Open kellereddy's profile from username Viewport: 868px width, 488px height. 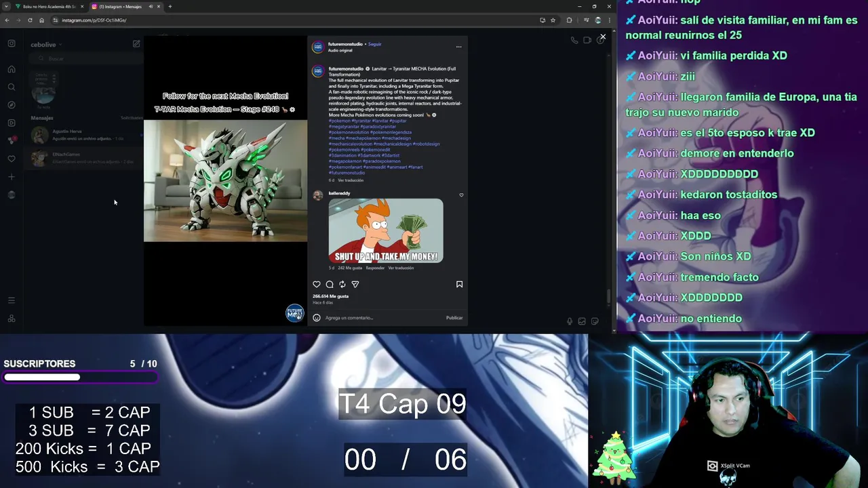[x=339, y=193]
